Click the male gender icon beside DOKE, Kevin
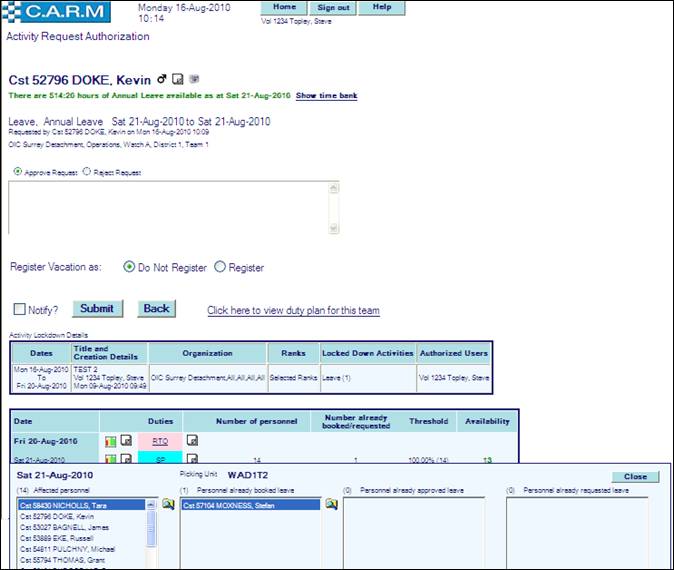 (160, 79)
